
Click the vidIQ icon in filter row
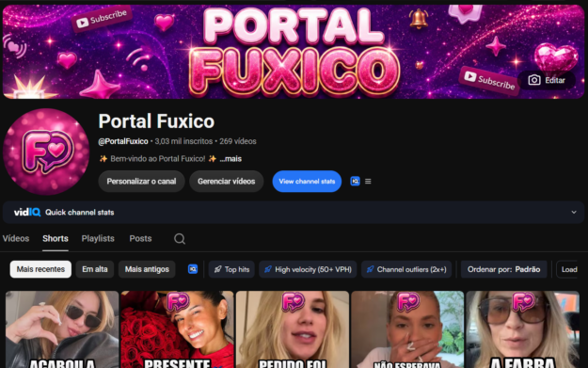[193, 269]
